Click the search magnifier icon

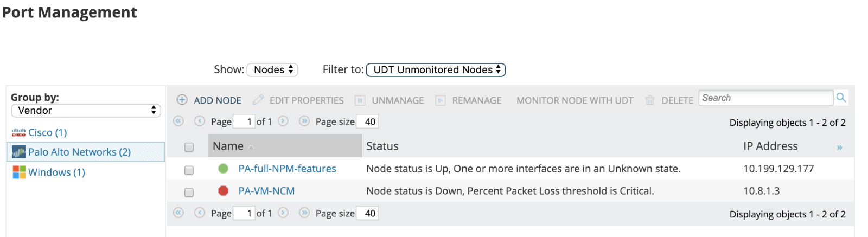click(841, 98)
